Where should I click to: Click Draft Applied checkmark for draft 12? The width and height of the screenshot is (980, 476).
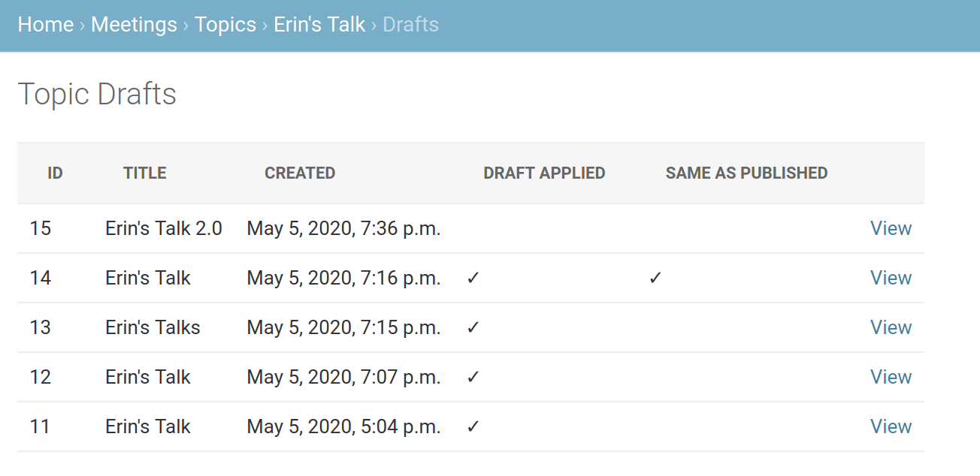[473, 377]
